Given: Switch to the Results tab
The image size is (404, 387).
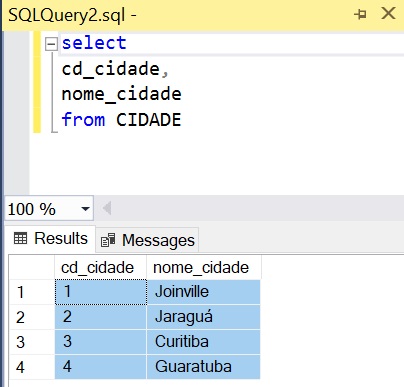Looking at the screenshot, I should coord(51,239).
